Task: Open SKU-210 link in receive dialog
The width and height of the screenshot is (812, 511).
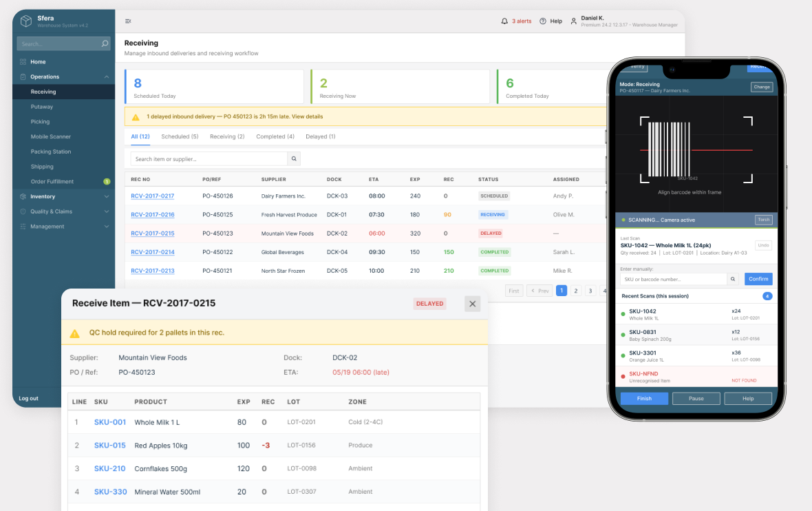Action: point(110,468)
